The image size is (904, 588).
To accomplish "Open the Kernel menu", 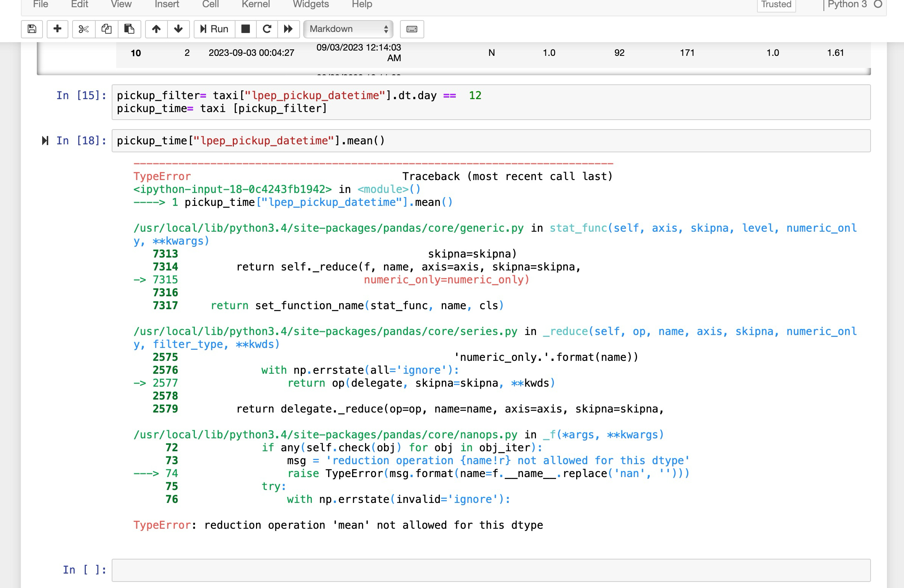I will tap(256, 5).
